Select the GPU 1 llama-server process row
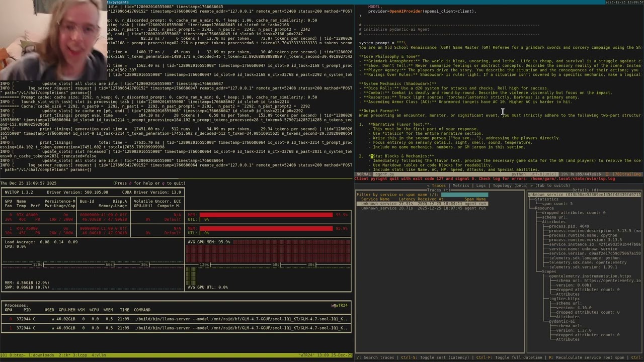This screenshot has width=644, height=362. [x=175, y=328]
